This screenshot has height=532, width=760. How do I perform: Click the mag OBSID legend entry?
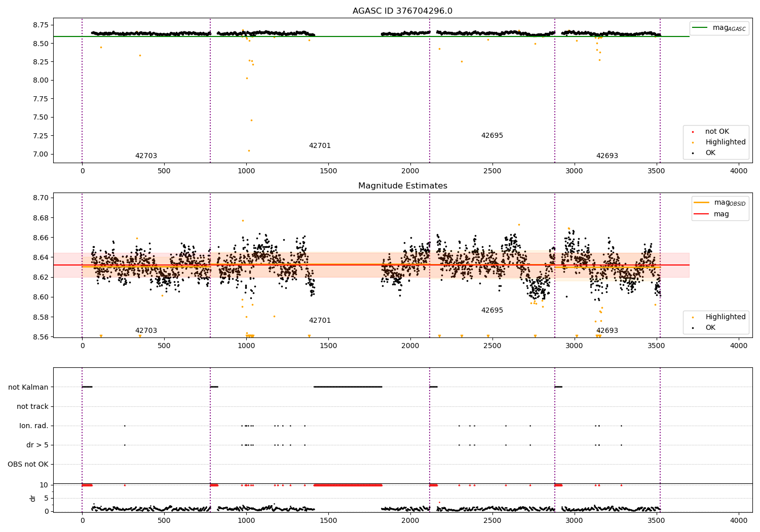720,203
